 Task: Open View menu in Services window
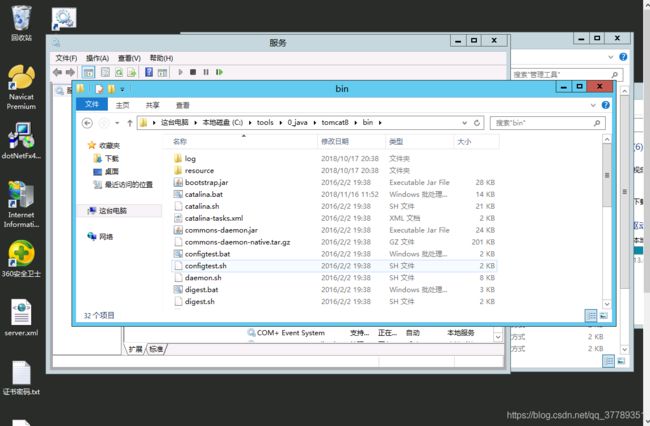(129, 58)
